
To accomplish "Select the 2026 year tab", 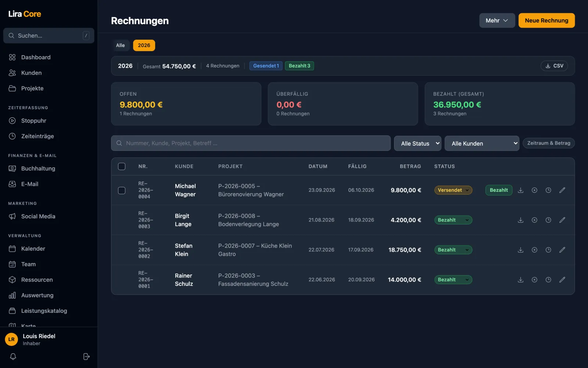I will tap(144, 45).
